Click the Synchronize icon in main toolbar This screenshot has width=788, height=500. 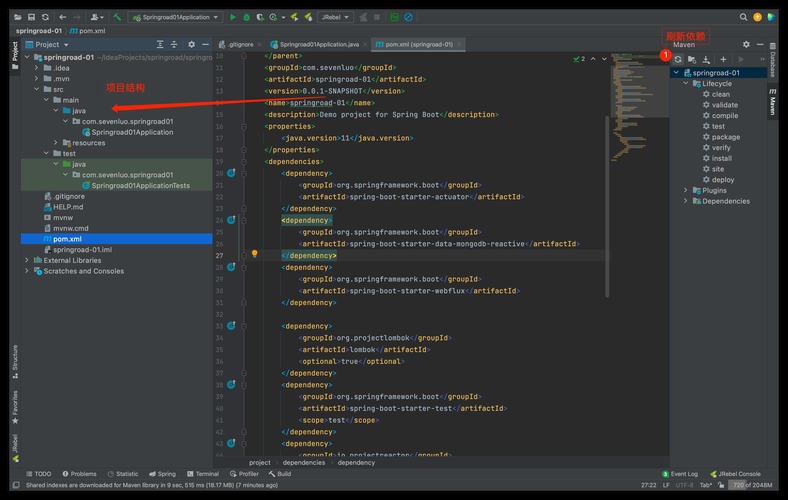click(x=45, y=17)
